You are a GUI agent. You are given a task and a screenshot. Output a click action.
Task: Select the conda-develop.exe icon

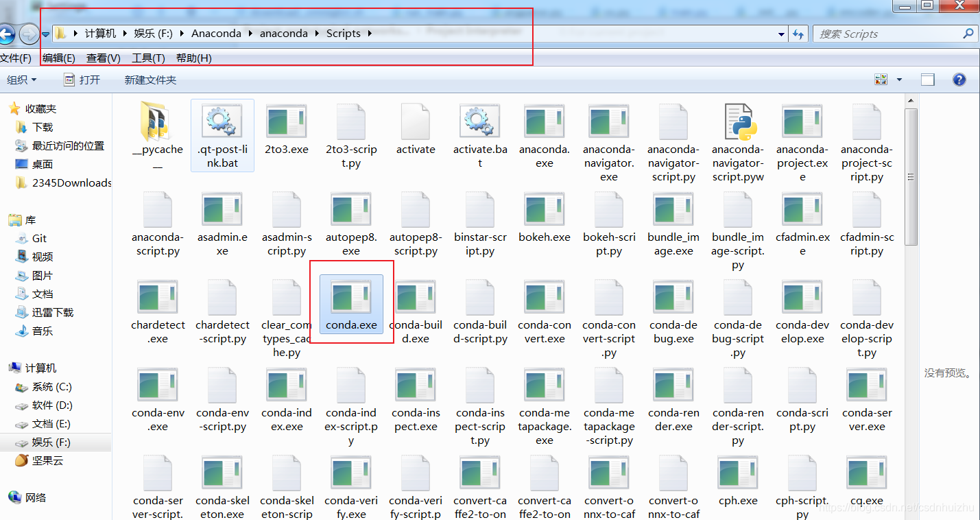coord(802,298)
